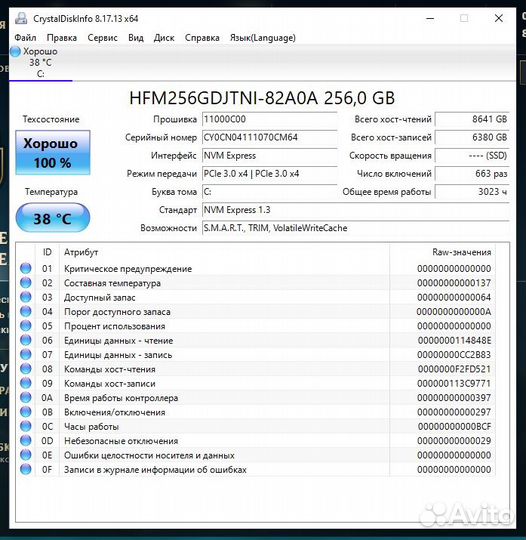This screenshot has height=540, width=526.
Task: Click the total host reads value 8641 GB
Action: click(x=472, y=119)
